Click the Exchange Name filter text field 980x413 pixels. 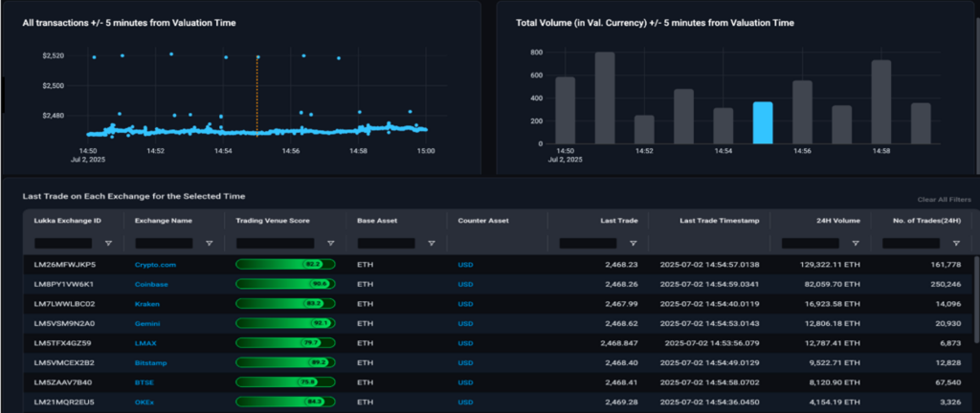point(164,244)
